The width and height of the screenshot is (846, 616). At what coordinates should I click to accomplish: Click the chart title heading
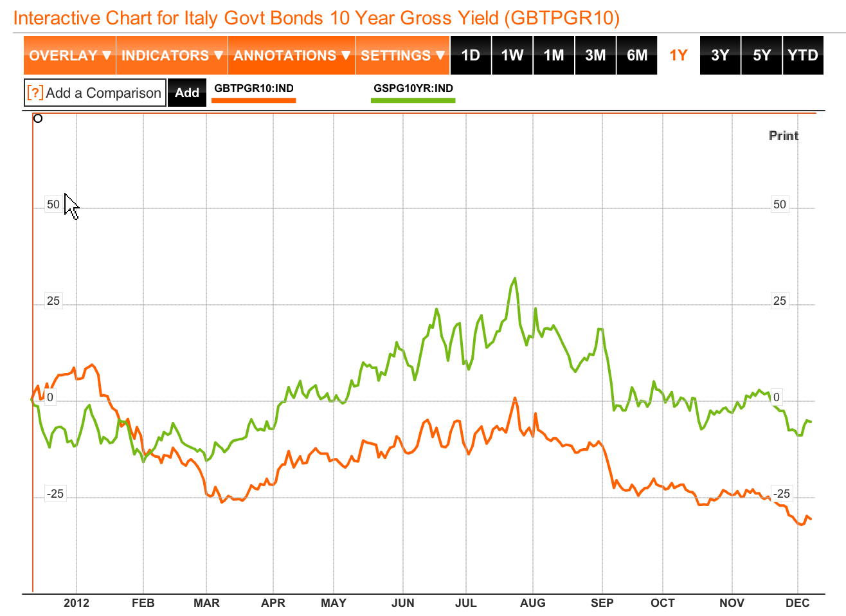[316, 17]
